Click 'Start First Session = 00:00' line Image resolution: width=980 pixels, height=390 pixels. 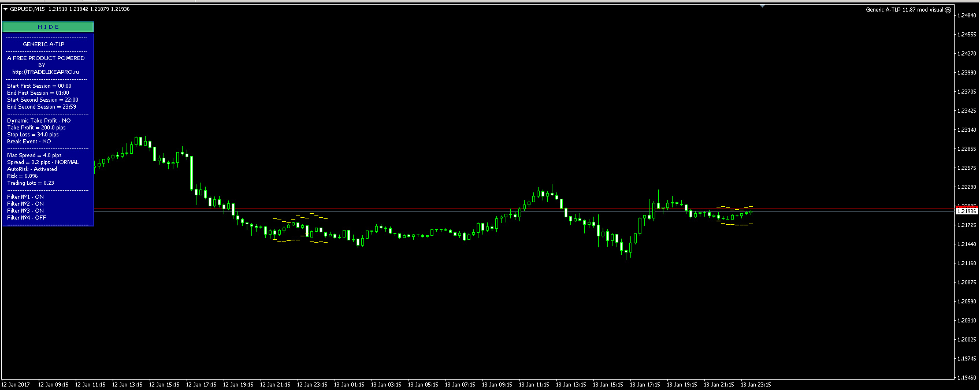pos(39,86)
